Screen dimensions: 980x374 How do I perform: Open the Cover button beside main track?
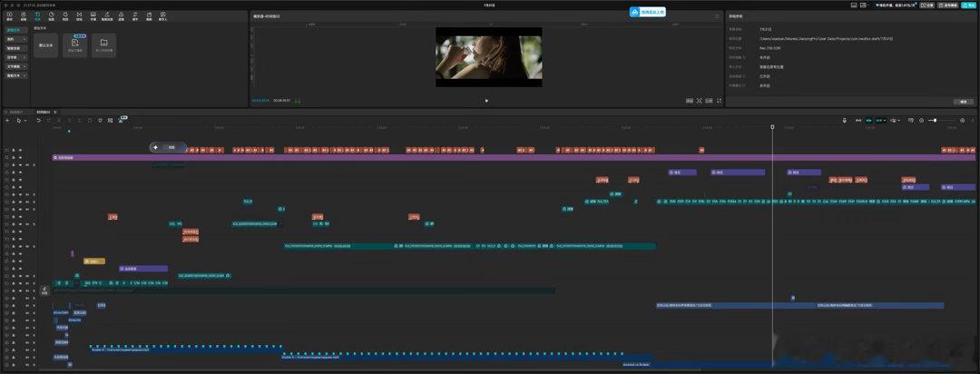click(x=44, y=290)
